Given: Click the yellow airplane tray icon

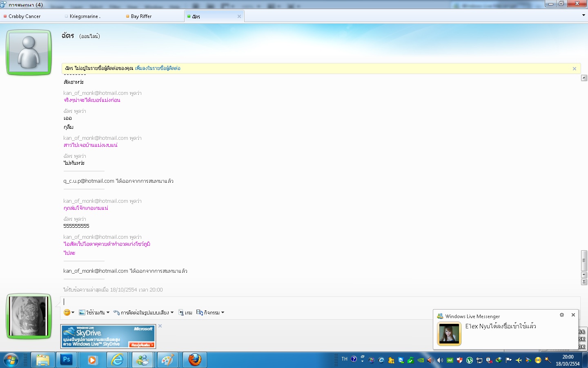Looking at the screenshot, I should 519,360.
